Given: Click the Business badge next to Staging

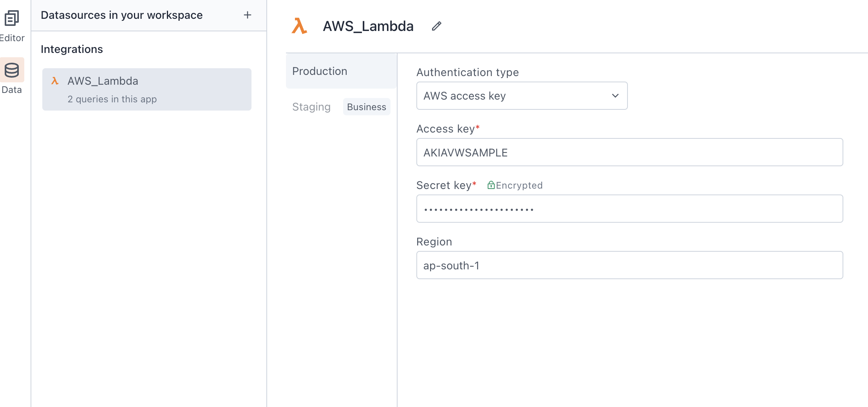Looking at the screenshot, I should pos(366,107).
